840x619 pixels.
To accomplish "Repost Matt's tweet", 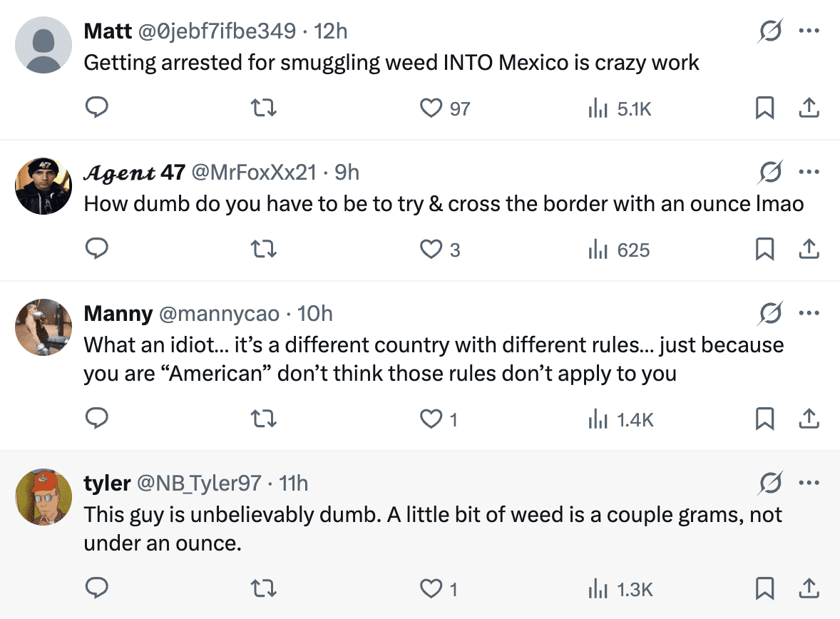I will (265, 108).
